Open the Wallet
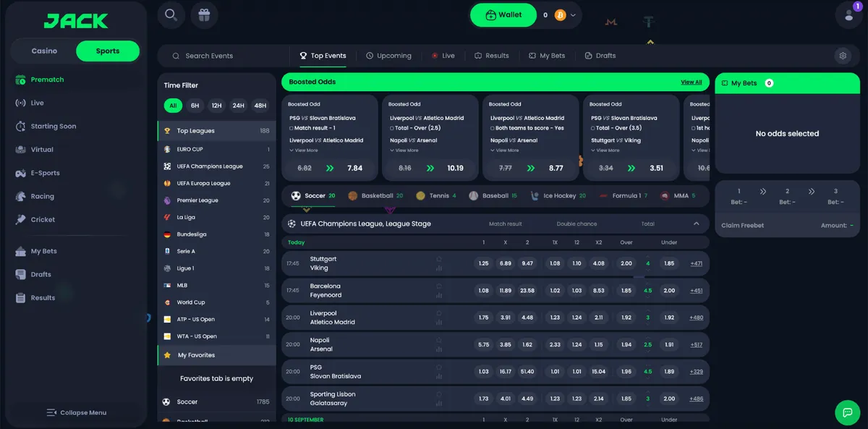The height and width of the screenshot is (429, 868). click(504, 14)
